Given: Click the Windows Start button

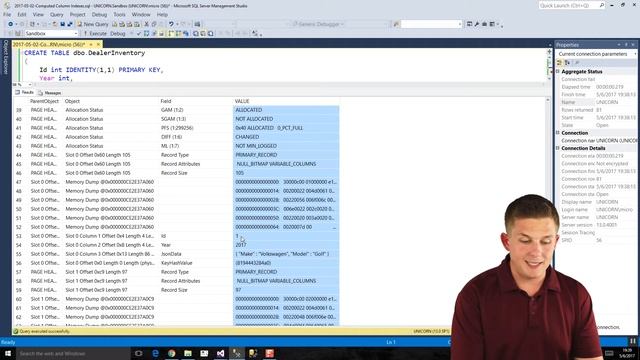Looking at the screenshot, I should pyautogui.click(x=7, y=353).
